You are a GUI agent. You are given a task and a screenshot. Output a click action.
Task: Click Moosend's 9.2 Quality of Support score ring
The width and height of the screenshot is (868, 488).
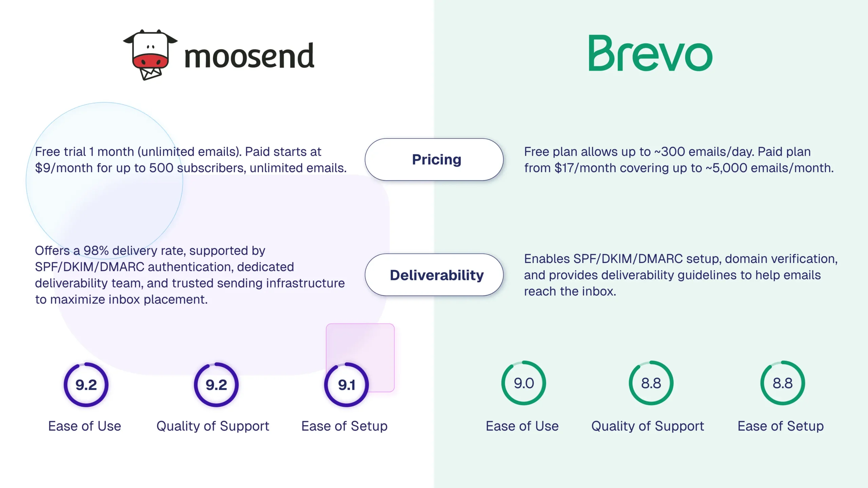pyautogui.click(x=216, y=385)
